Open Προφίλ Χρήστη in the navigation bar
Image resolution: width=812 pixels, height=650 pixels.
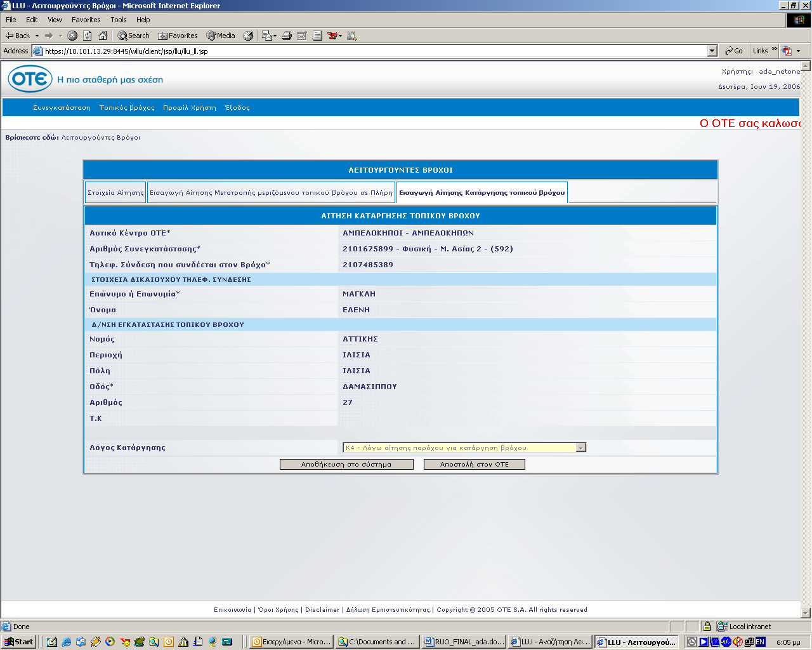click(190, 108)
